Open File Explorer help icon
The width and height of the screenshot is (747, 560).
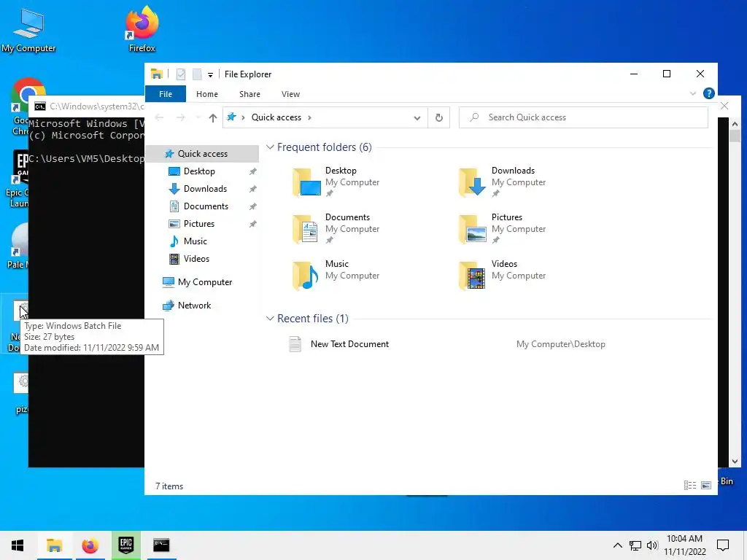(x=708, y=93)
